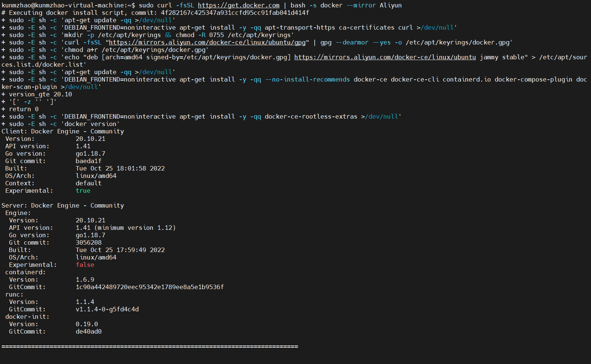591x364 pixels.
Task: Click the Context value 'default'
Action: click(89, 183)
